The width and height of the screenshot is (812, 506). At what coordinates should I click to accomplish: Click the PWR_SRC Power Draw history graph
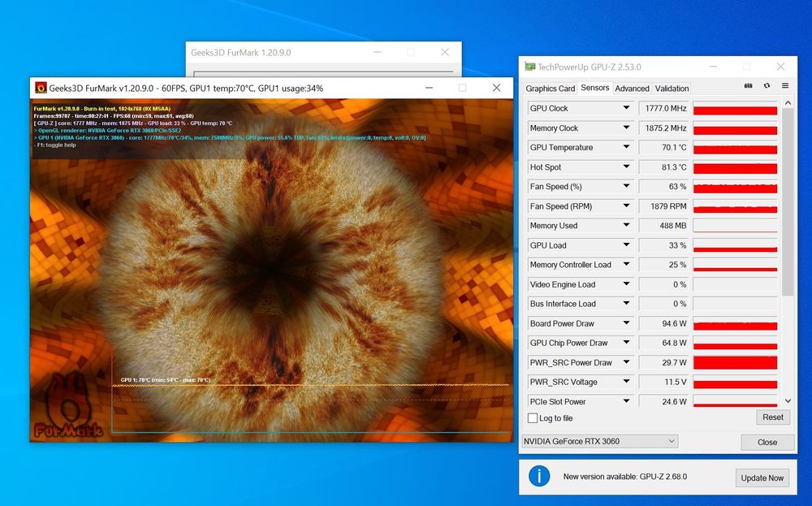(x=735, y=362)
